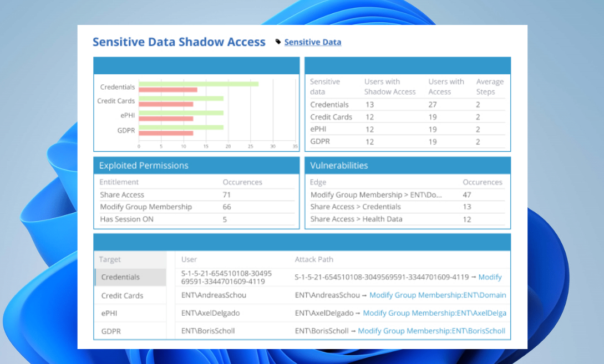Click occurrence count 71 for Share Access
This screenshot has height=364, width=604.
[226, 194]
